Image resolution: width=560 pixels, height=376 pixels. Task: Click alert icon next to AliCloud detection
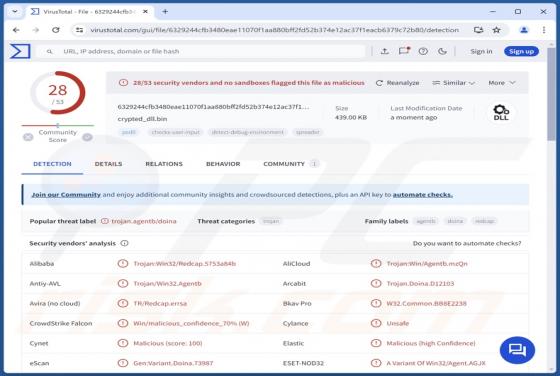pos(376,264)
